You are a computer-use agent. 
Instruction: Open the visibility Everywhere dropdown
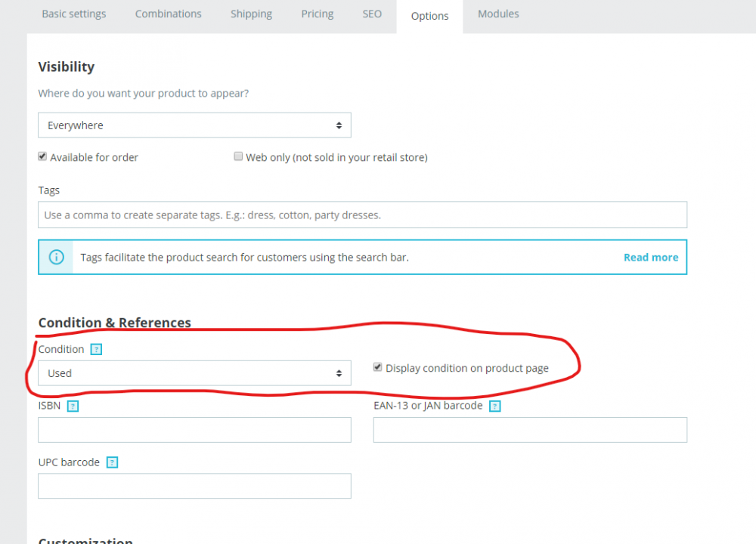coord(194,125)
